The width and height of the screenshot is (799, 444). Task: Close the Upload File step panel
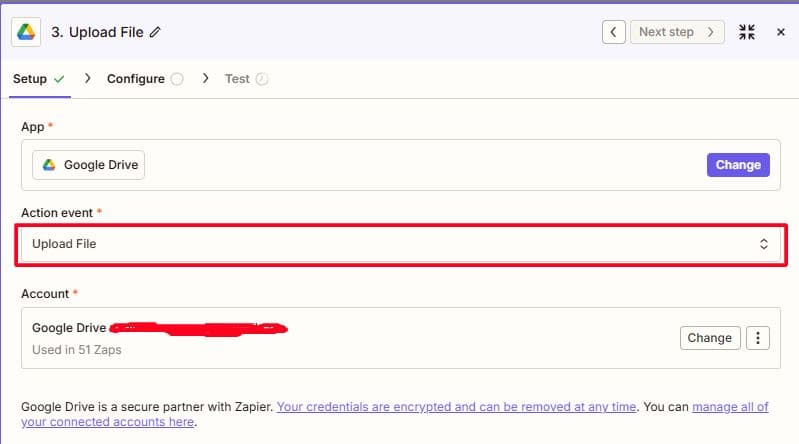click(x=781, y=32)
